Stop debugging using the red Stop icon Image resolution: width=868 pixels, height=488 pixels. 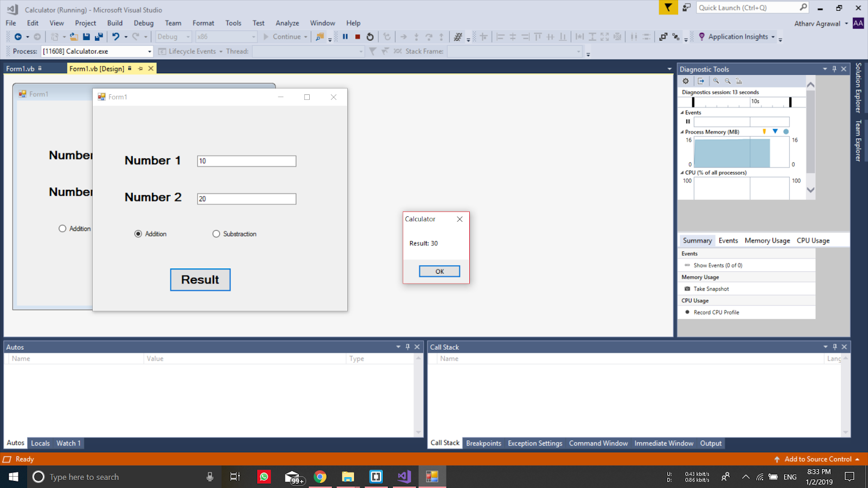coord(356,36)
